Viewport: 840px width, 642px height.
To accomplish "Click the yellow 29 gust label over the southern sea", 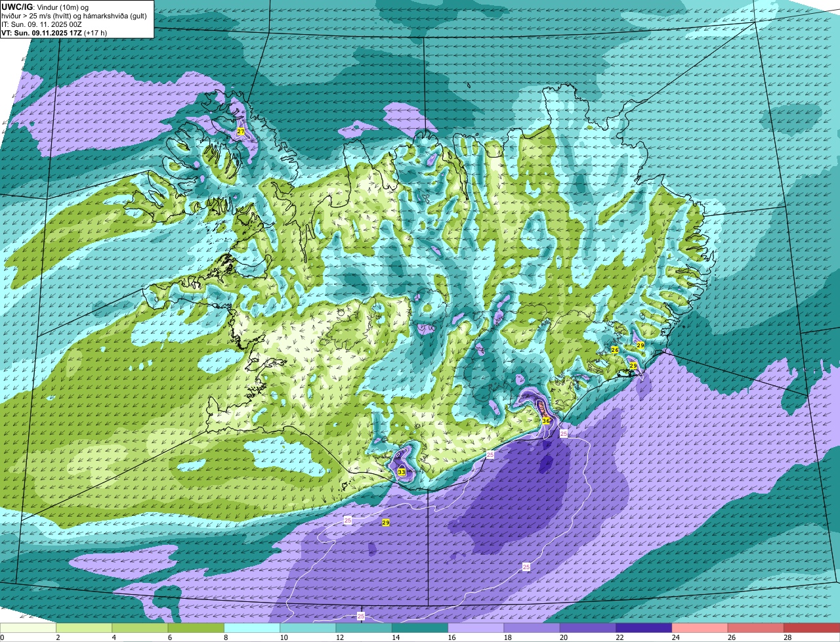I will [x=386, y=523].
